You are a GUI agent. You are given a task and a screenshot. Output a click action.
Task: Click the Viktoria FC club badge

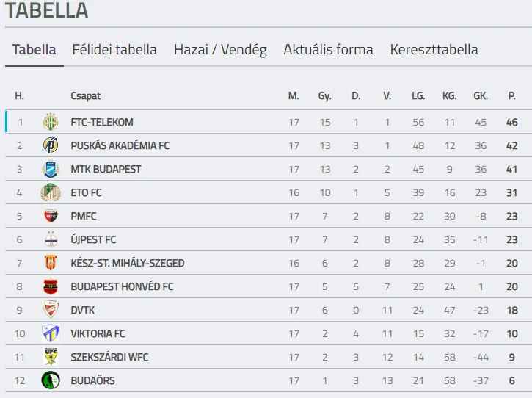pos(50,333)
